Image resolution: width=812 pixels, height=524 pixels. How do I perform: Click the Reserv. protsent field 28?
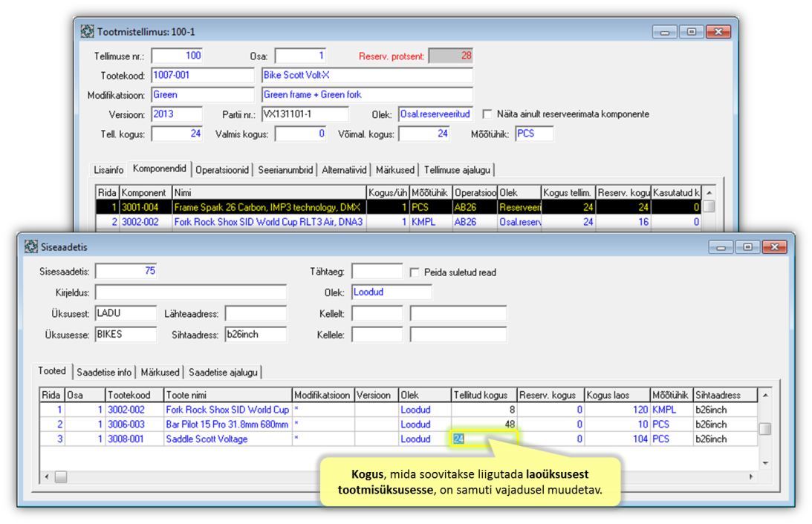[450, 56]
